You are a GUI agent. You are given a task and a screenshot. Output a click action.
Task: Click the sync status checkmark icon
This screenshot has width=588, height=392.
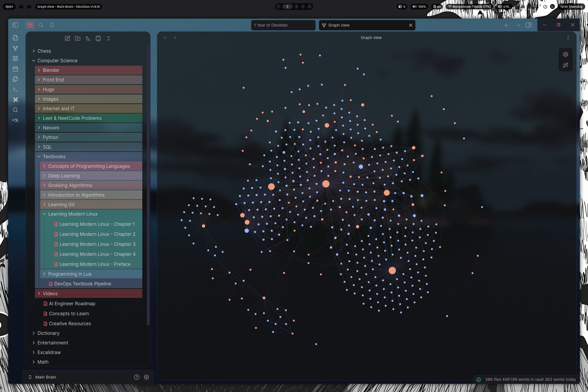click(479, 380)
